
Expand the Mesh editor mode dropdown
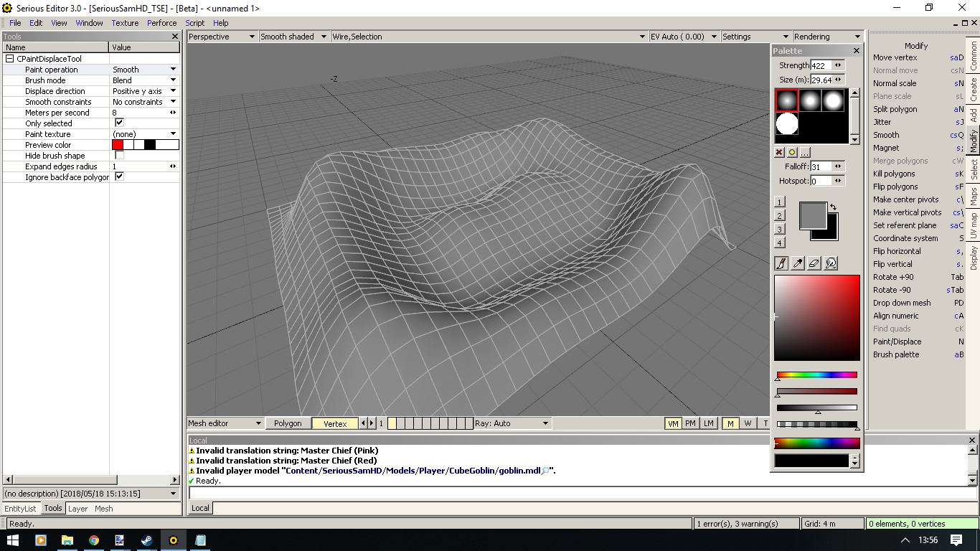(258, 423)
